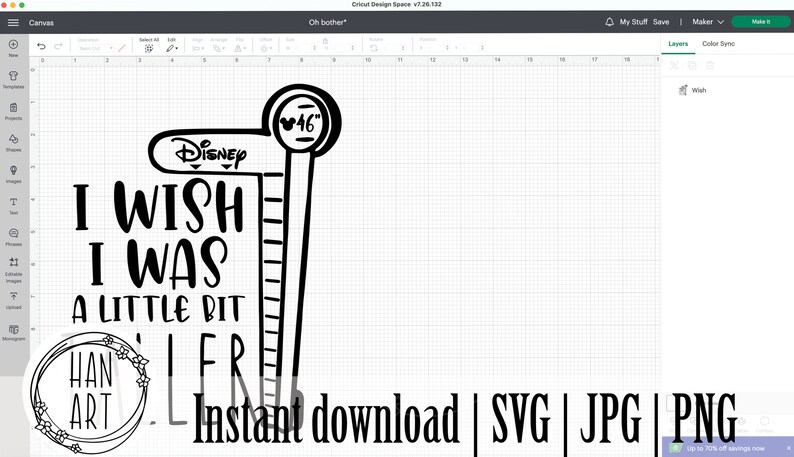Save the project
This screenshot has height=457, width=794.
tap(661, 22)
